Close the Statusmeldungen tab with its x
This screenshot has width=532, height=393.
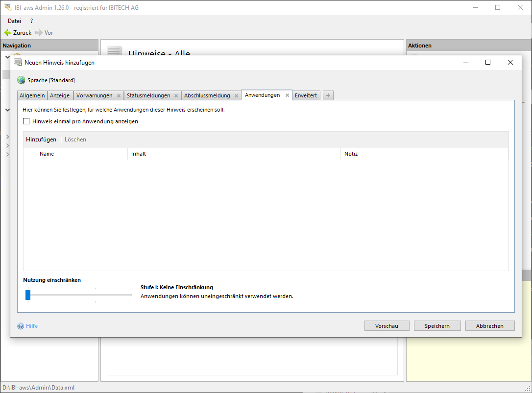pyautogui.click(x=176, y=96)
